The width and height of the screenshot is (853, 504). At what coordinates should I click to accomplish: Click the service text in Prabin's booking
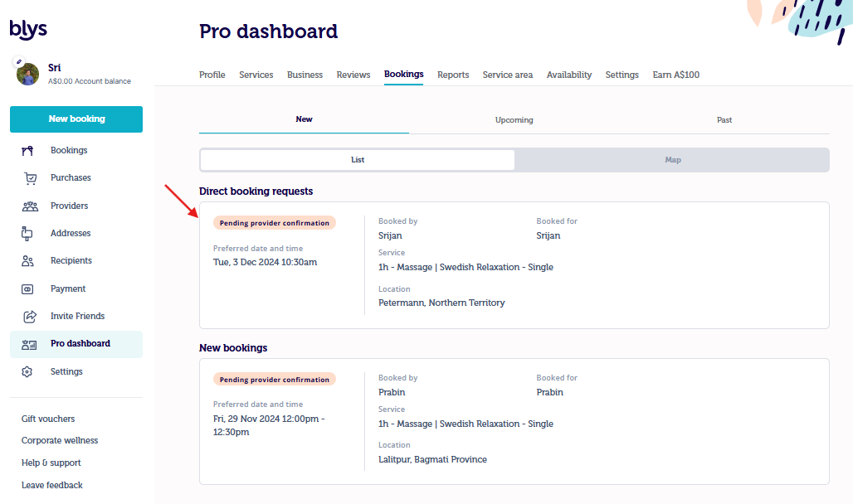[465, 424]
